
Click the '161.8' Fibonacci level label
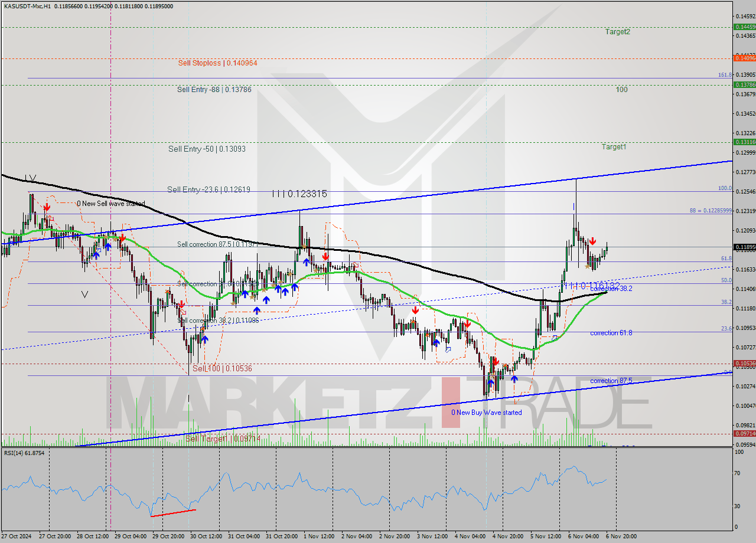[x=725, y=75]
